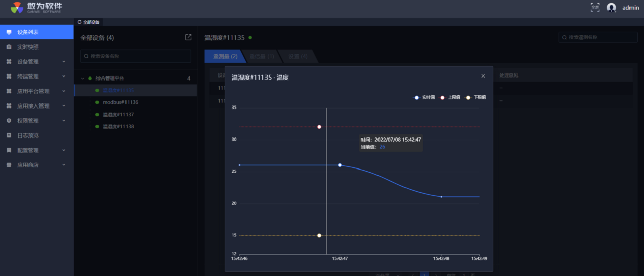Toggle the 下限值 legend series

pyautogui.click(x=477, y=97)
